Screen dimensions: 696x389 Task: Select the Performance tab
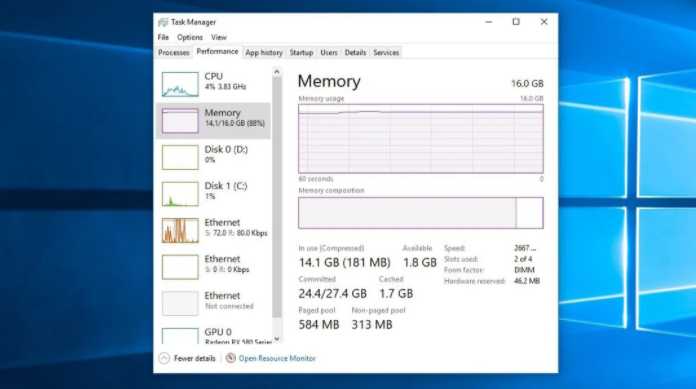point(218,52)
